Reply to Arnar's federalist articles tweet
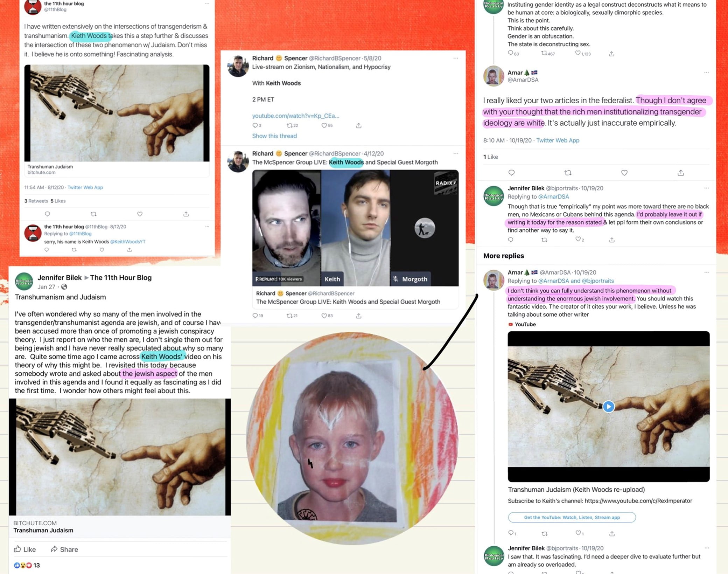Screen dimensions: 728x574 pyautogui.click(x=511, y=173)
